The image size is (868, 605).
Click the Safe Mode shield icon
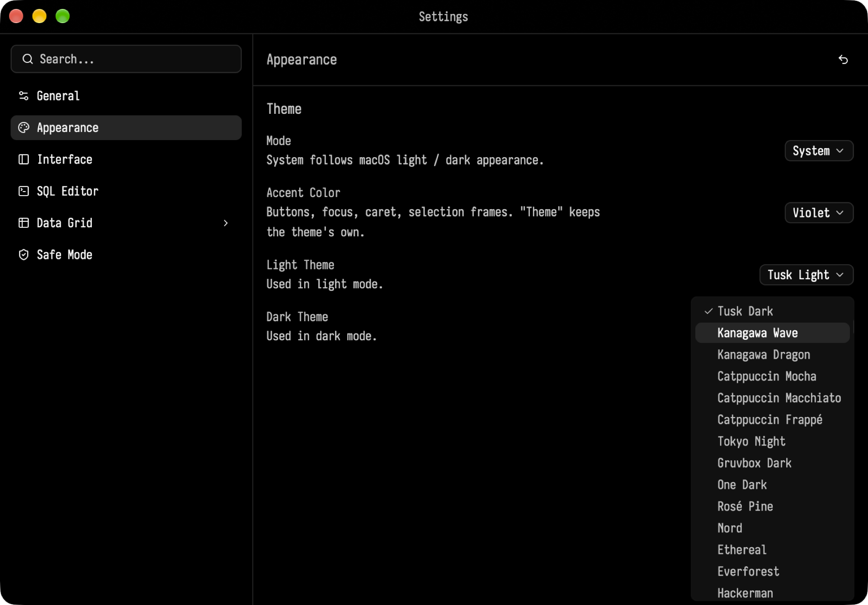(x=24, y=255)
